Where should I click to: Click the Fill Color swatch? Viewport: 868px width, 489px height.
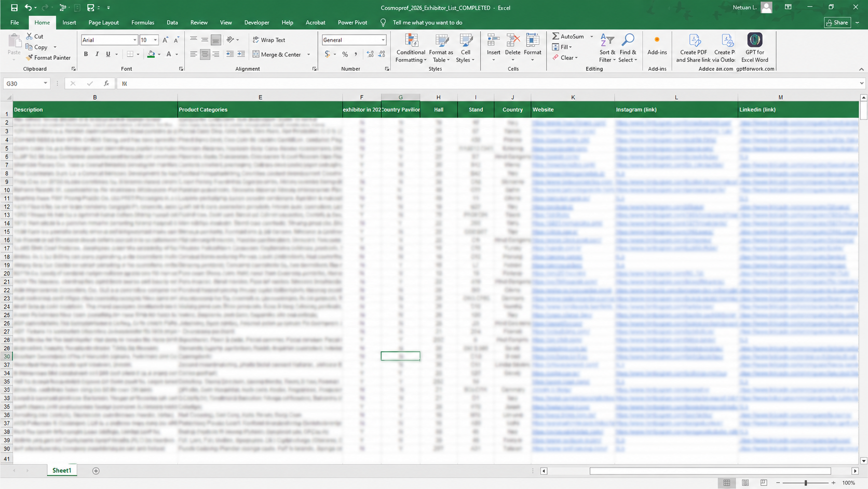coord(151,54)
